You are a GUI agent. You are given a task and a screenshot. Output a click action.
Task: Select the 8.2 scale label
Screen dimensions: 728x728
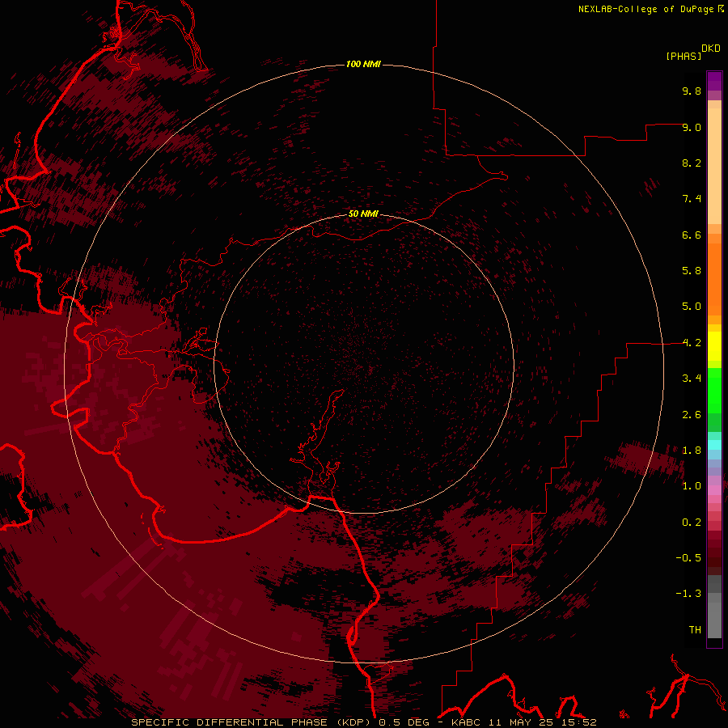692,163
